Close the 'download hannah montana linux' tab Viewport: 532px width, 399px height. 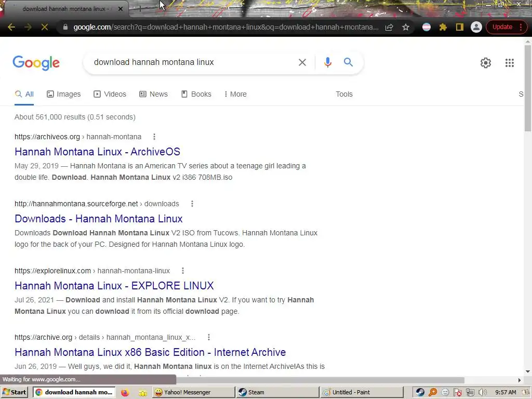[121, 9]
